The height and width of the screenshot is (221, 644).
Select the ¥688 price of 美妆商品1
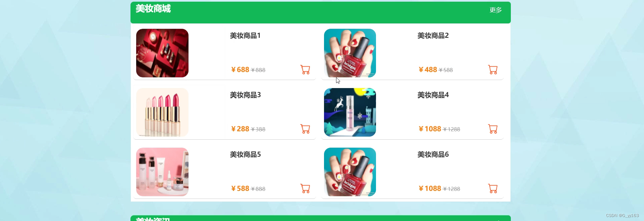(240, 70)
